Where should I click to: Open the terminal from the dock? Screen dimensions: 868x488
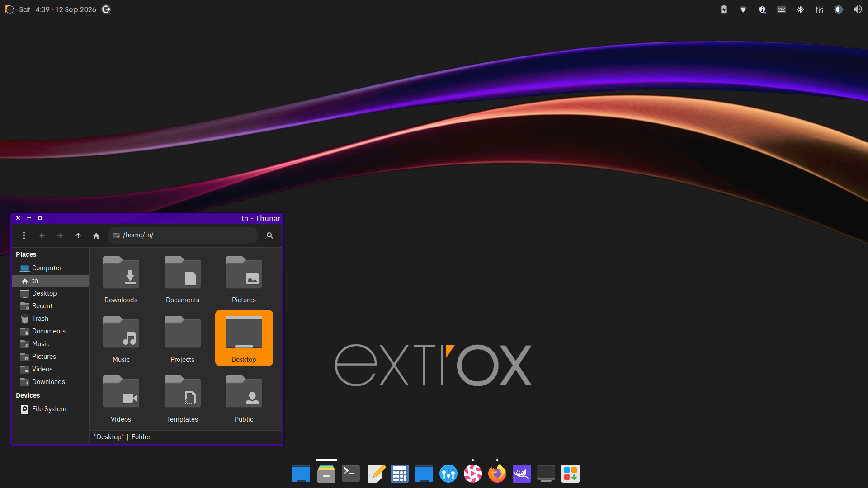pos(351,474)
